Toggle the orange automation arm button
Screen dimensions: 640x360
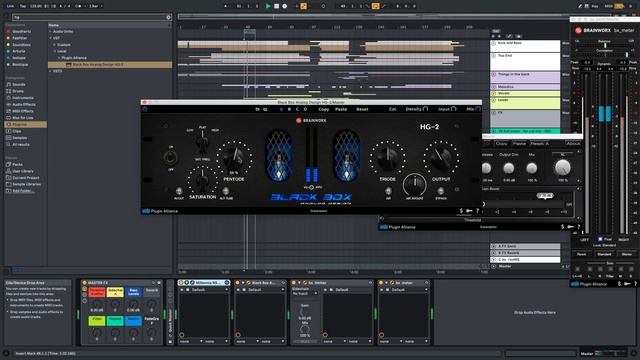pyautogui.click(x=303, y=6)
